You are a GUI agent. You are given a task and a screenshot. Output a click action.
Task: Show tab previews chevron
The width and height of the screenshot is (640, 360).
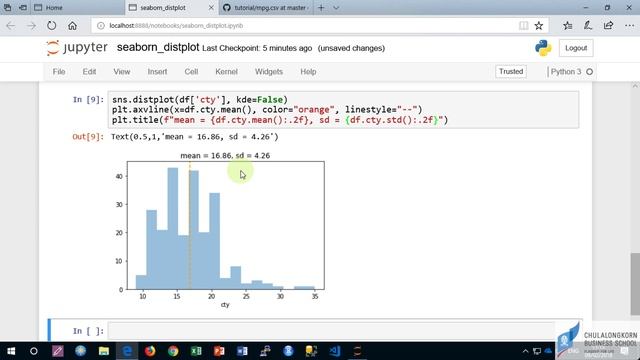click(x=336, y=8)
